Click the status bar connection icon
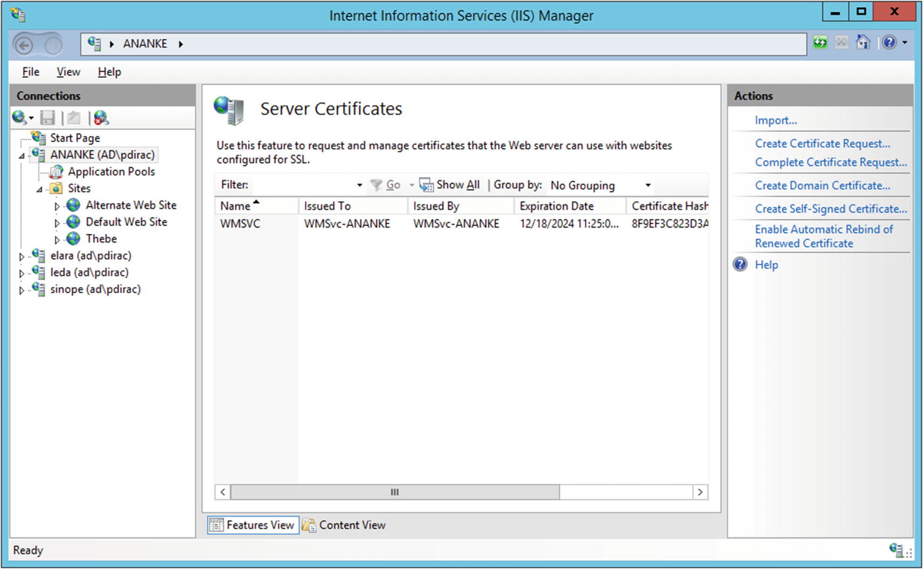Screen dimensions: 924x570 coord(896,550)
